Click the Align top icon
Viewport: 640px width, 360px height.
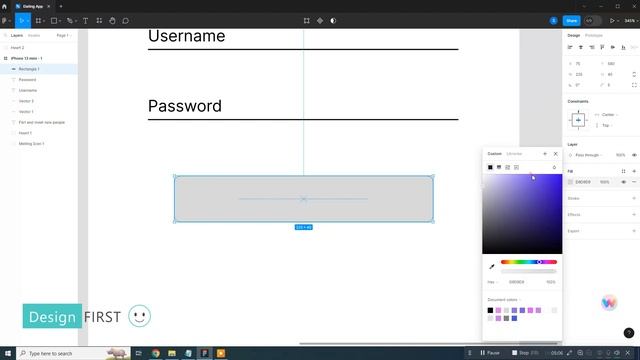602,47
